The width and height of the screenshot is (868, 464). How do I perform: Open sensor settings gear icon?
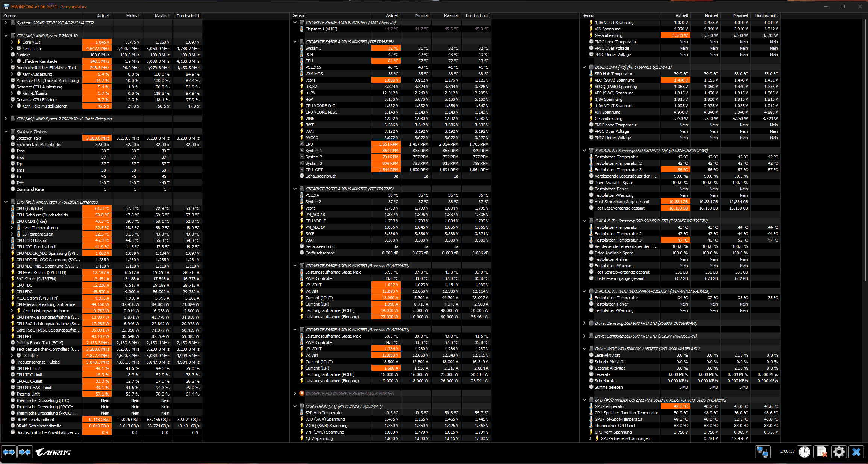click(x=839, y=452)
